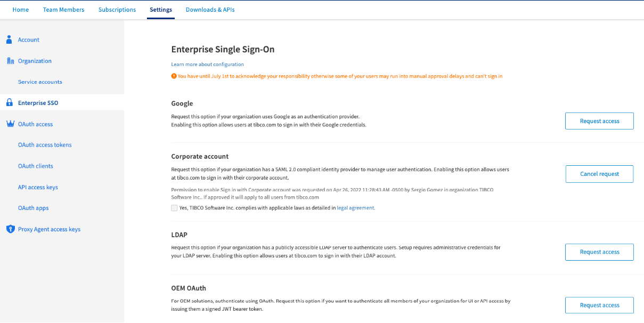
Task: Click the Account person icon in sidebar
Action: 10,40
